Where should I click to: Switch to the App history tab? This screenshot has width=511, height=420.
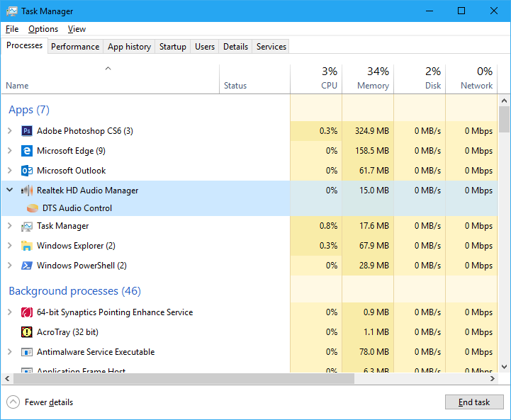pyautogui.click(x=130, y=47)
